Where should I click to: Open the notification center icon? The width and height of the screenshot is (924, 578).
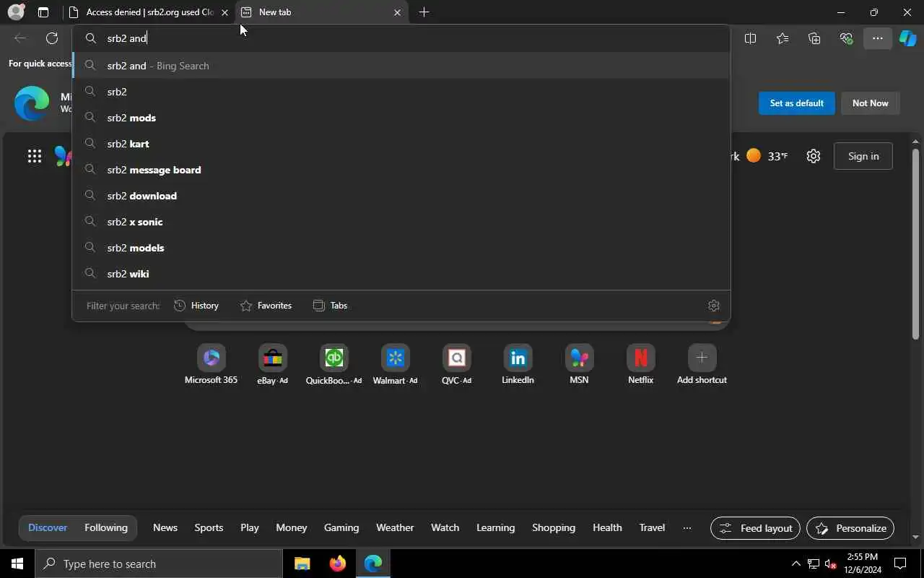click(900, 564)
